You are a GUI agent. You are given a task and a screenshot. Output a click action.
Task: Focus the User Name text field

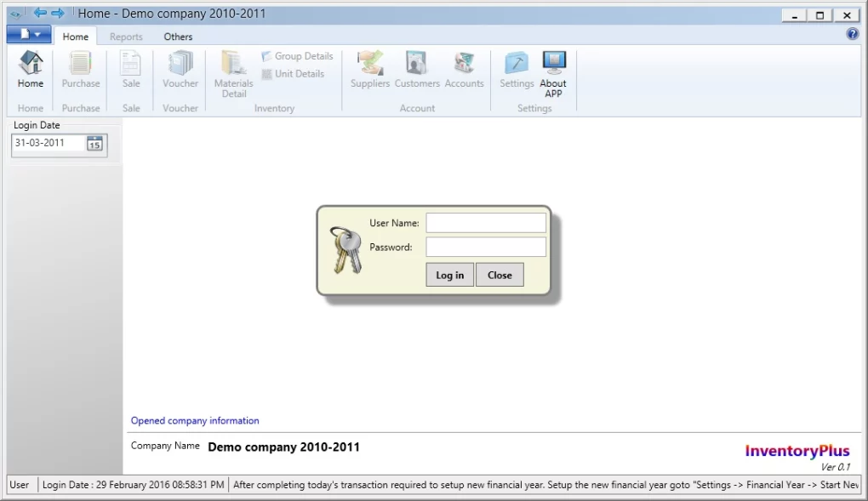click(486, 223)
